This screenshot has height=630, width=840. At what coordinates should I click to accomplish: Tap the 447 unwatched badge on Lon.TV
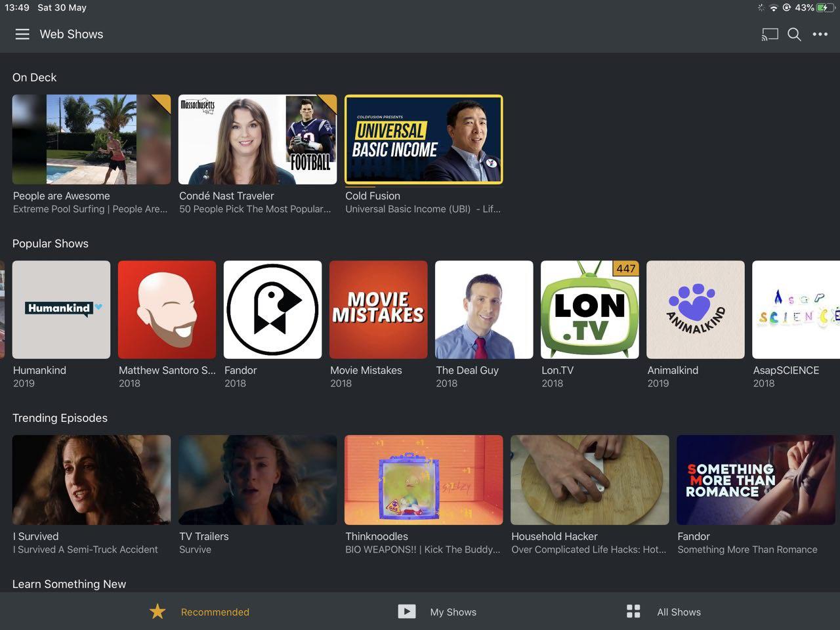point(625,268)
